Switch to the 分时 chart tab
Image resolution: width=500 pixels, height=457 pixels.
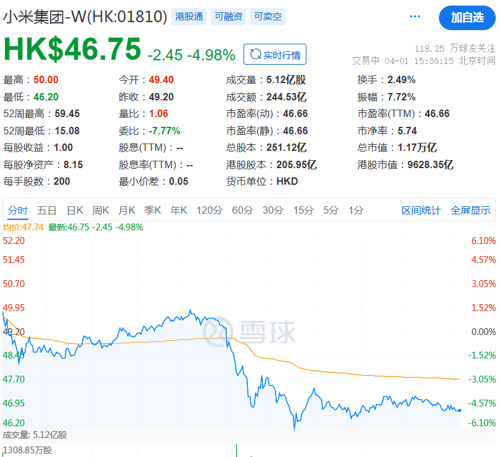(x=18, y=210)
